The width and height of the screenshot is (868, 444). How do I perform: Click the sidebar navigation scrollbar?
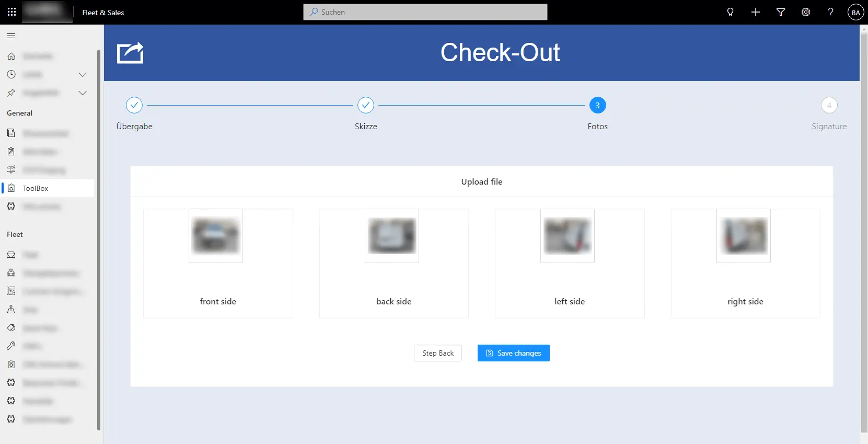[x=99, y=240]
